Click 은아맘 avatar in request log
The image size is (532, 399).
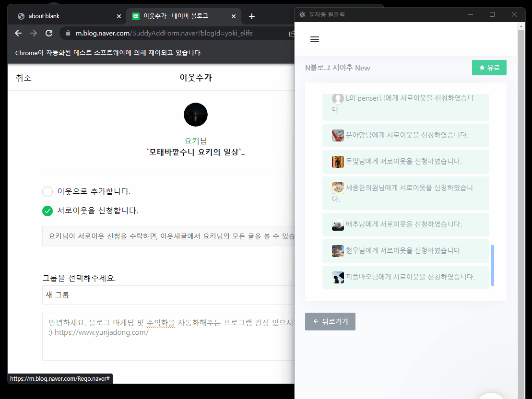click(338, 135)
